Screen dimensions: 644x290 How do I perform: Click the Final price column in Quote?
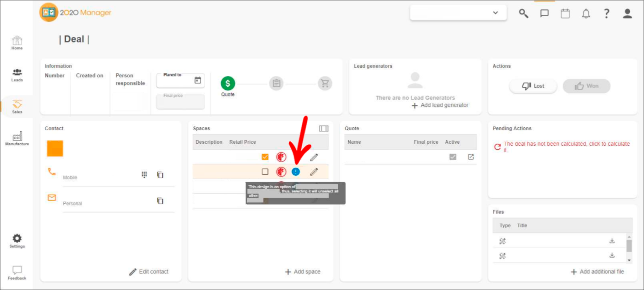426,142
